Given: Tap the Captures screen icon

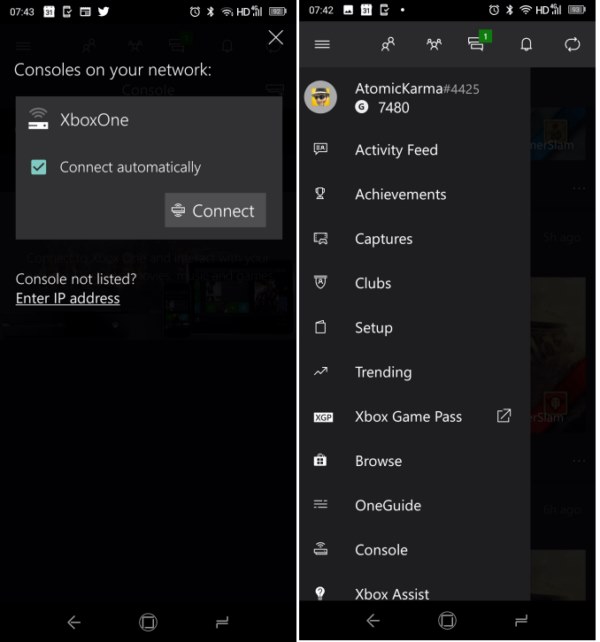Looking at the screenshot, I should [321, 238].
